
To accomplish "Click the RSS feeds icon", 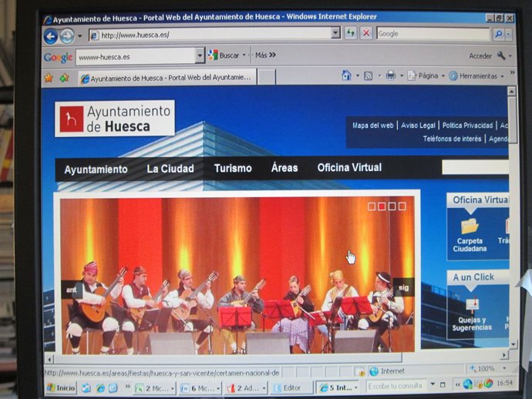I will (x=369, y=75).
